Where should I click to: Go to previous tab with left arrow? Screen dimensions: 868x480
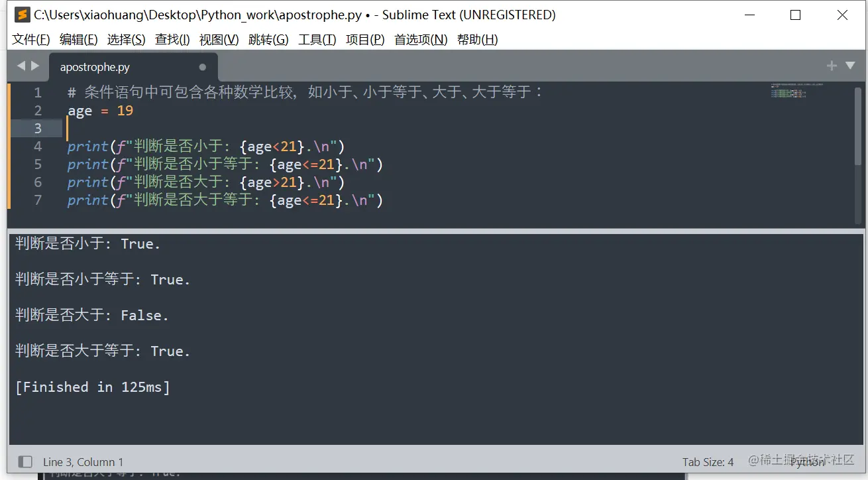click(x=21, y=66)
